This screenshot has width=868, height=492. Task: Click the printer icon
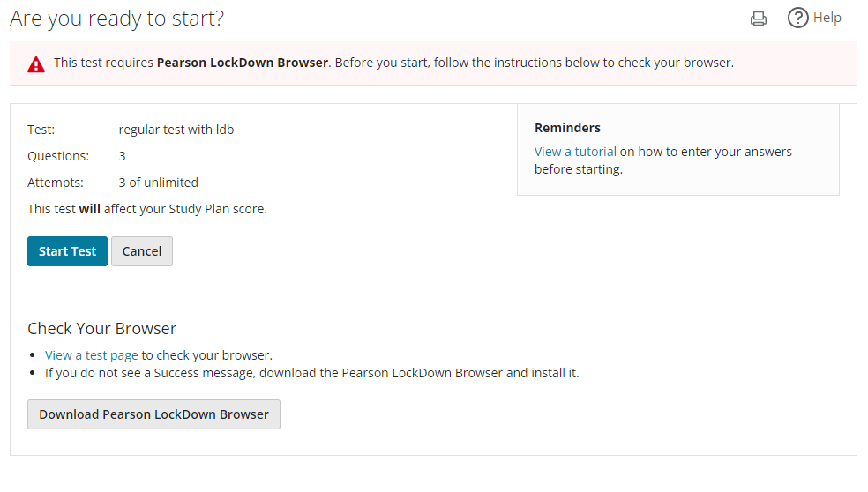coord(759,19)
